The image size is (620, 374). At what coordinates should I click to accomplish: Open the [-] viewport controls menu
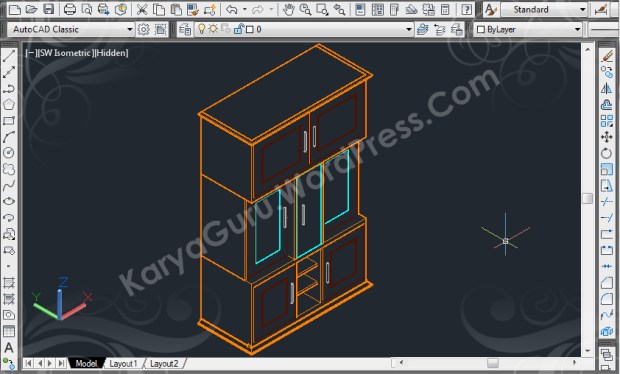(x=31, y=53)
